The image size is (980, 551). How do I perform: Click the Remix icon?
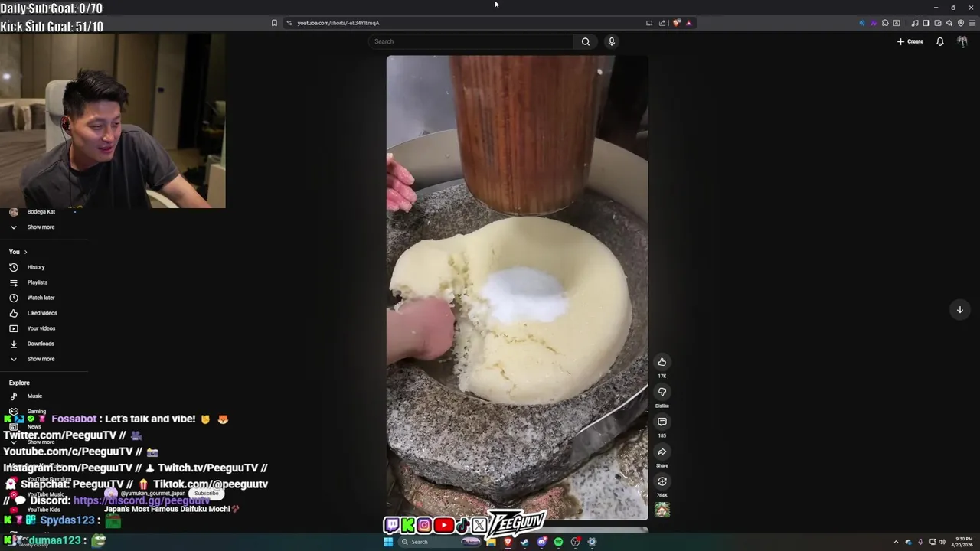[x=662, y=481]
